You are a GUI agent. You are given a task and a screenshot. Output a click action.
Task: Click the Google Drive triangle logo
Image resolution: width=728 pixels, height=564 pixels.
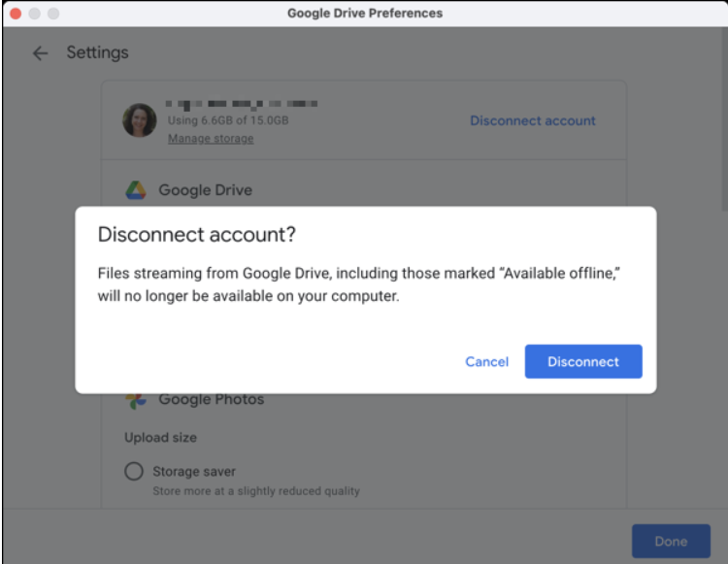tap(136, 190)
